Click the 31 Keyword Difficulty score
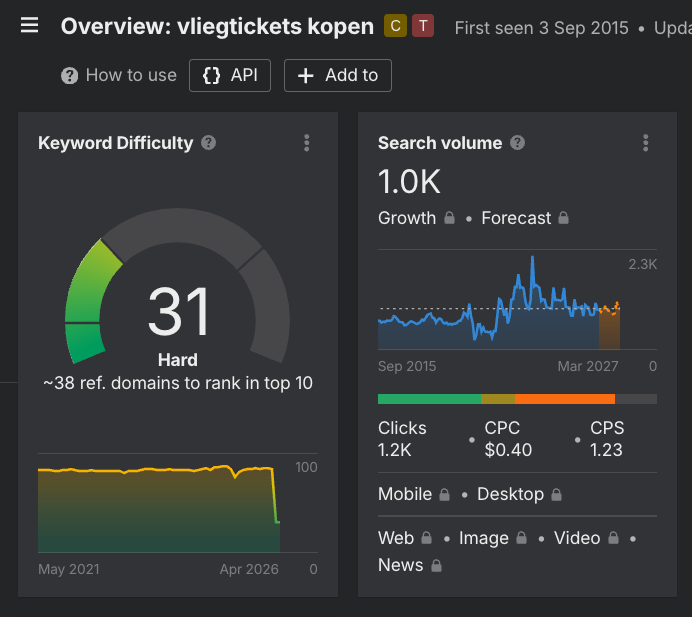Screen dimensions: 692x617 178,312
